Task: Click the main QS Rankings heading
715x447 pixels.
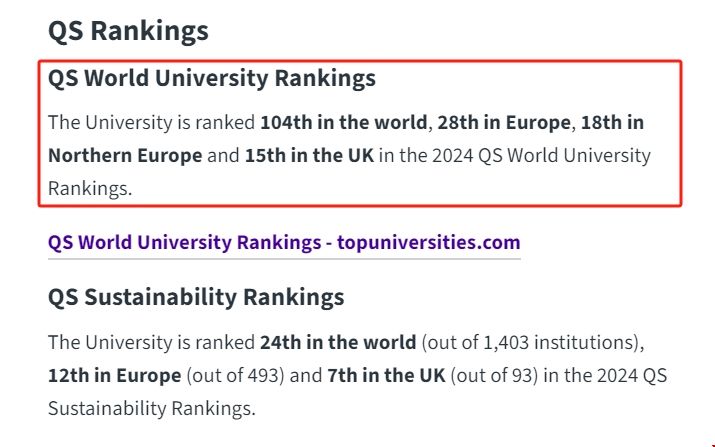Action: pos(128,31)
